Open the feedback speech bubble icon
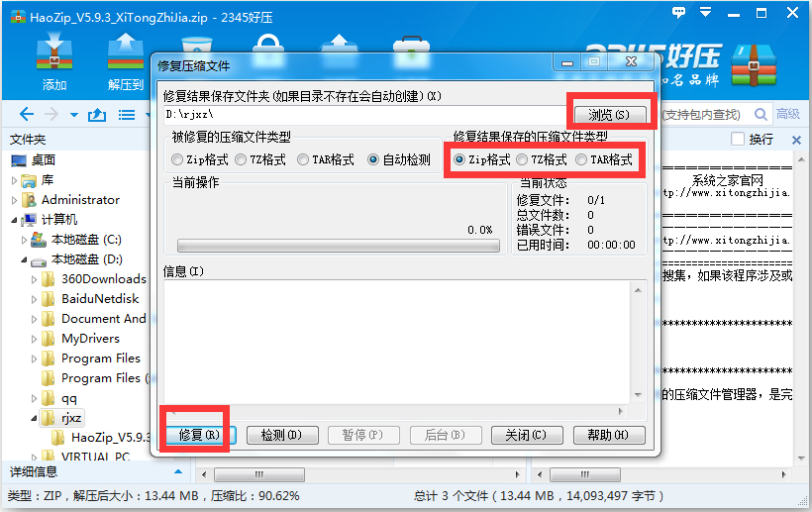812x512 pixels. pos(678,13)
